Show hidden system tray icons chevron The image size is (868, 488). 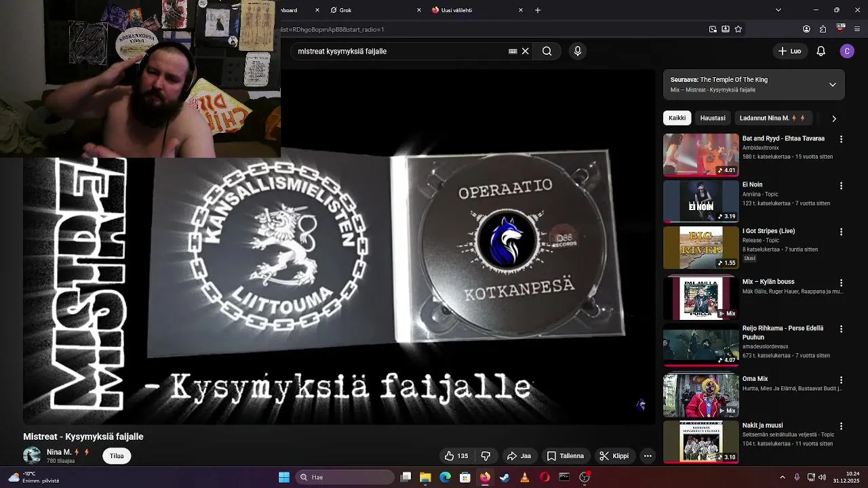point(783,477)
